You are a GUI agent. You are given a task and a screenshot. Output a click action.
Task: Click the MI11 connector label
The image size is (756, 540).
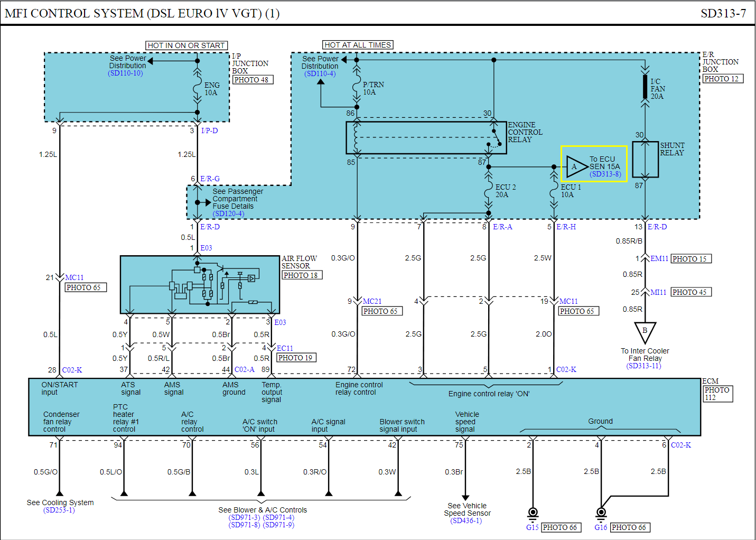coord(658,292)
